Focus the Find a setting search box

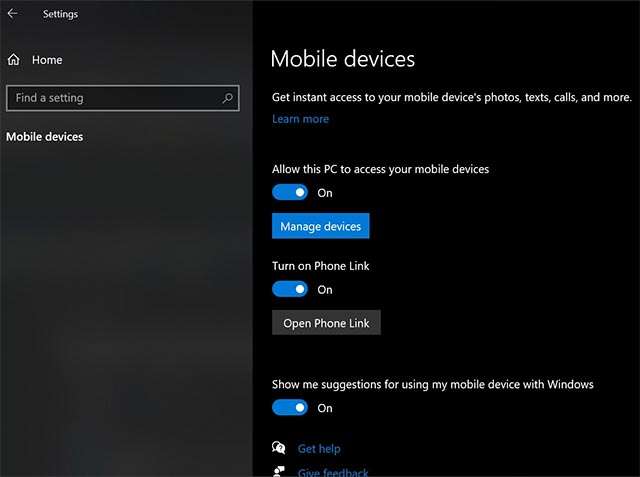(x=123, y=98)
